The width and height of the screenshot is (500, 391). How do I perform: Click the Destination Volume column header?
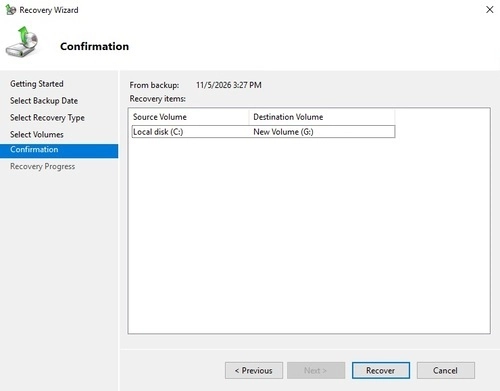click(322, 117)
